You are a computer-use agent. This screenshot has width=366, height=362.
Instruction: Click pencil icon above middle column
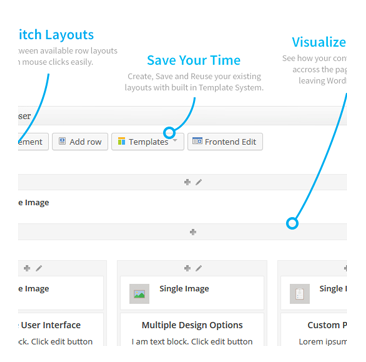click(x=199, y=268)
